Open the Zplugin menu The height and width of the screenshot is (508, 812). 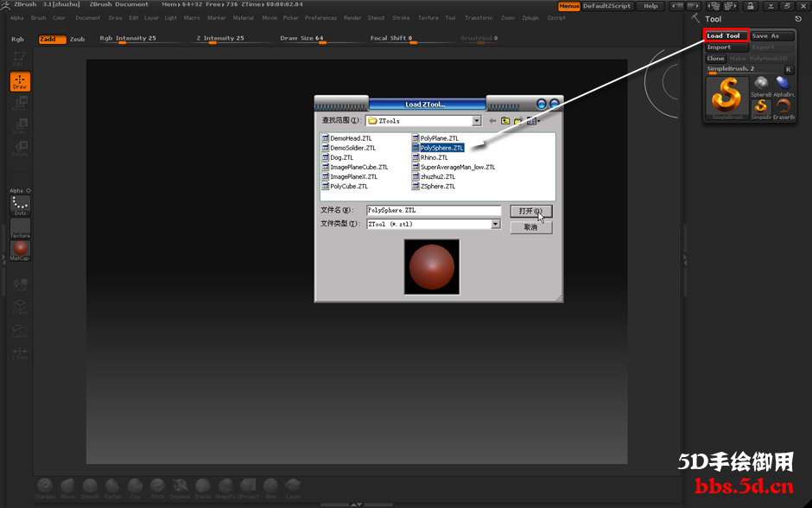(530, 17)
